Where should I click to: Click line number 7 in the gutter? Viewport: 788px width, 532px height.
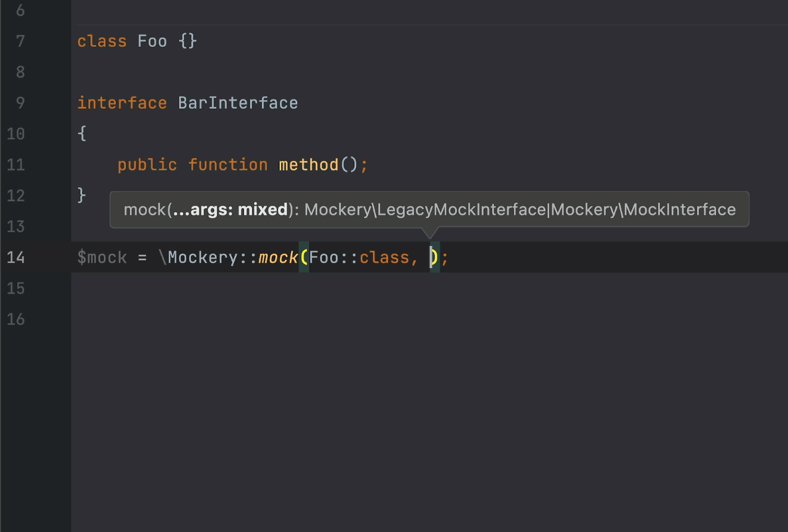coord(20,41)
